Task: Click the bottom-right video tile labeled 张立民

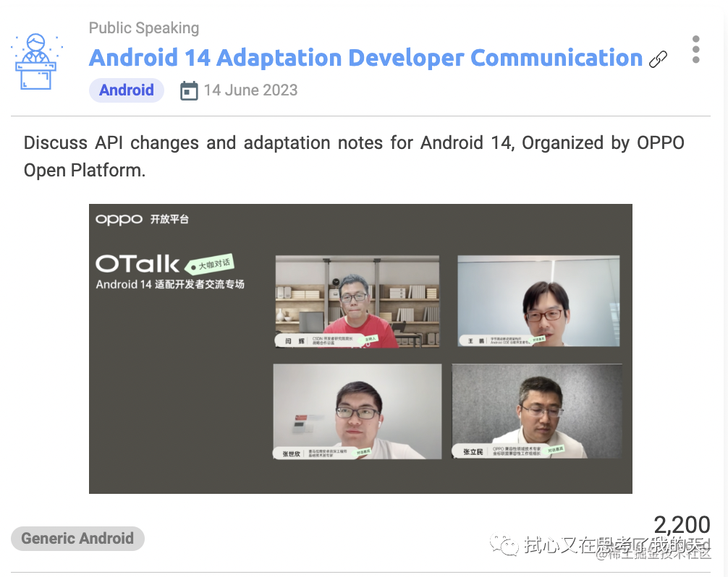Action: pyautogui.click(x=537, y=411)
